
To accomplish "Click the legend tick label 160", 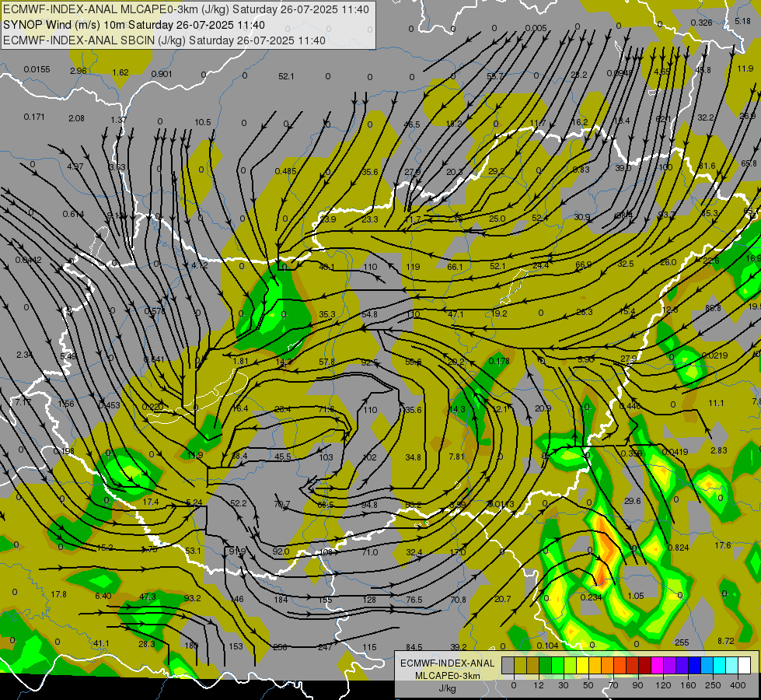I will pyautogui.click(x=688, y=685).
